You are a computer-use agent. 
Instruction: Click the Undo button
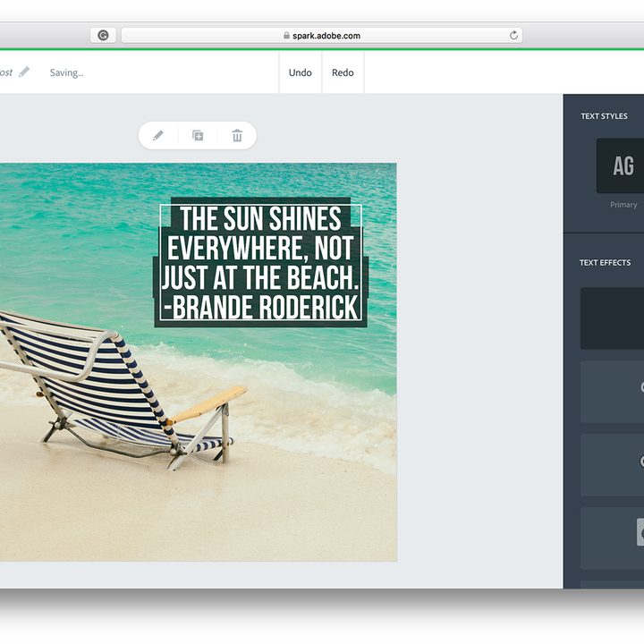301,72
